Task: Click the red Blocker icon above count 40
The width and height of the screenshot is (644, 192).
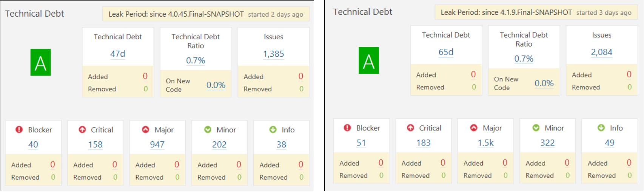Action: 19,130
